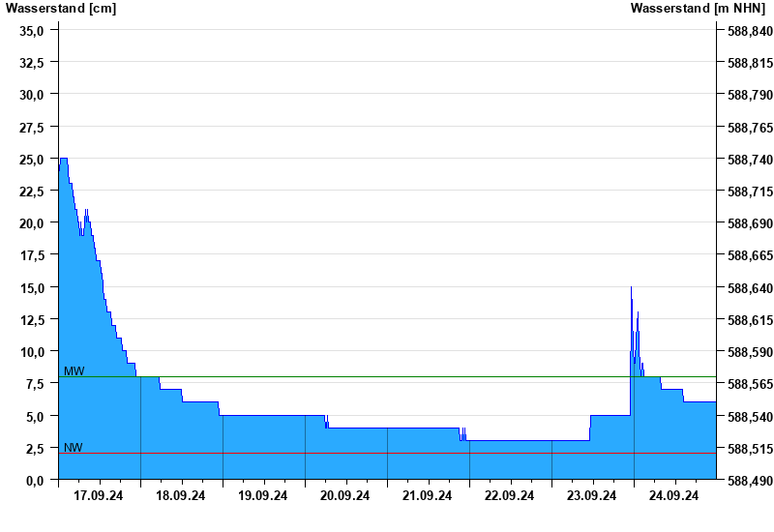Click the 22,5 left axis label

32,192
